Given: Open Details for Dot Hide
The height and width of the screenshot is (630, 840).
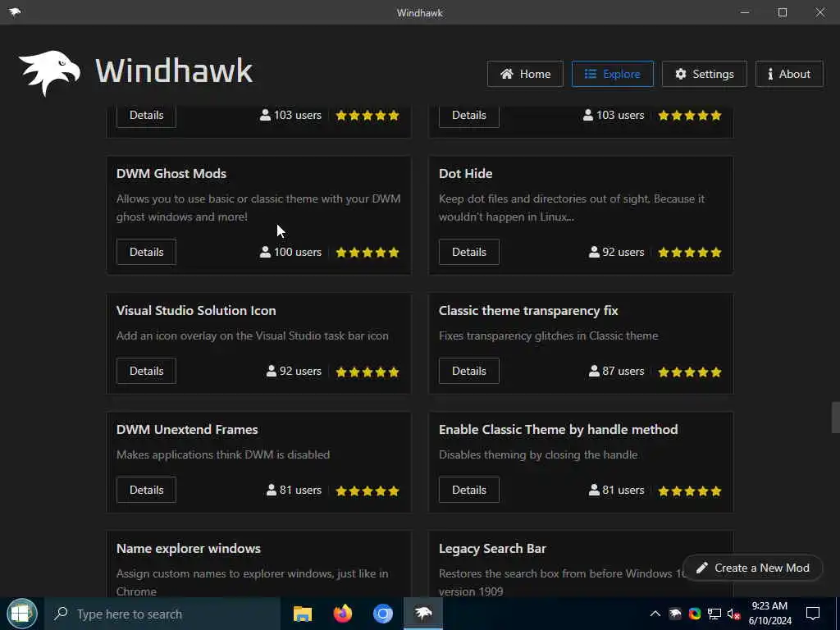Looking at the screenshot, I should [468, 252].
